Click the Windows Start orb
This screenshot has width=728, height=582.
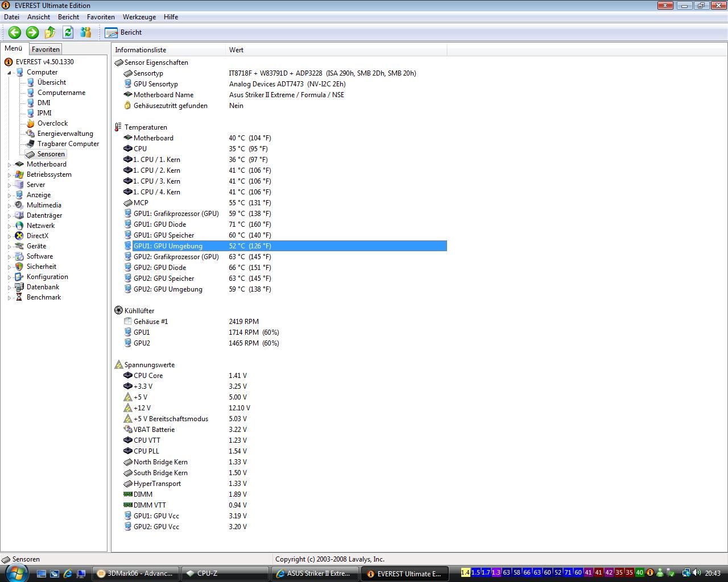15,572
